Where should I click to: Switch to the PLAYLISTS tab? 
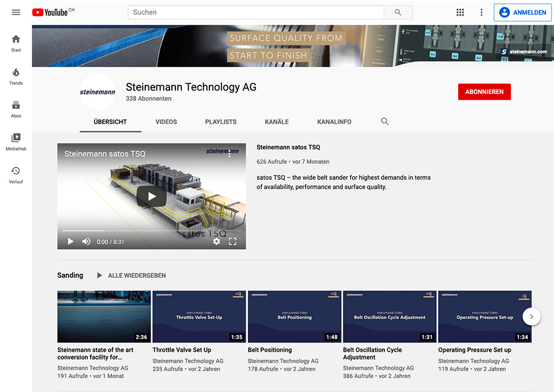point(221,122)
